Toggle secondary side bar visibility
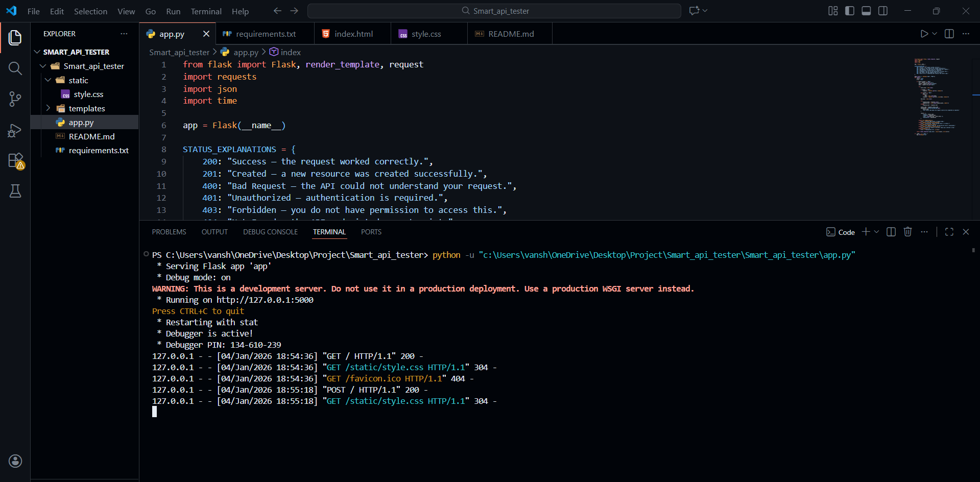Screen dimensions: 980x482 click(883, 11)
